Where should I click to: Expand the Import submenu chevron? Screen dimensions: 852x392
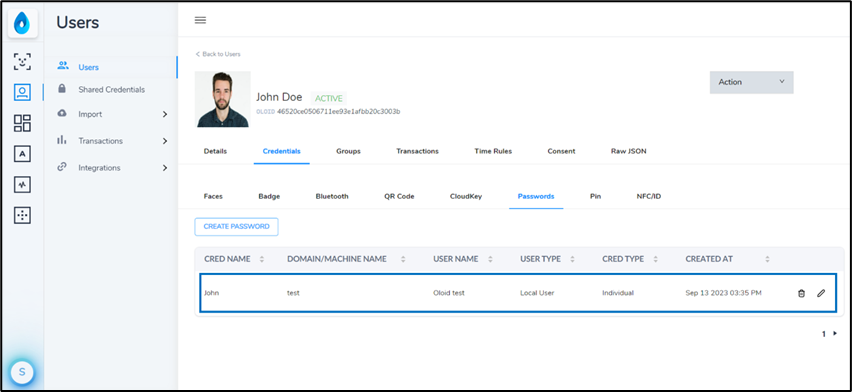pos(165,114)
